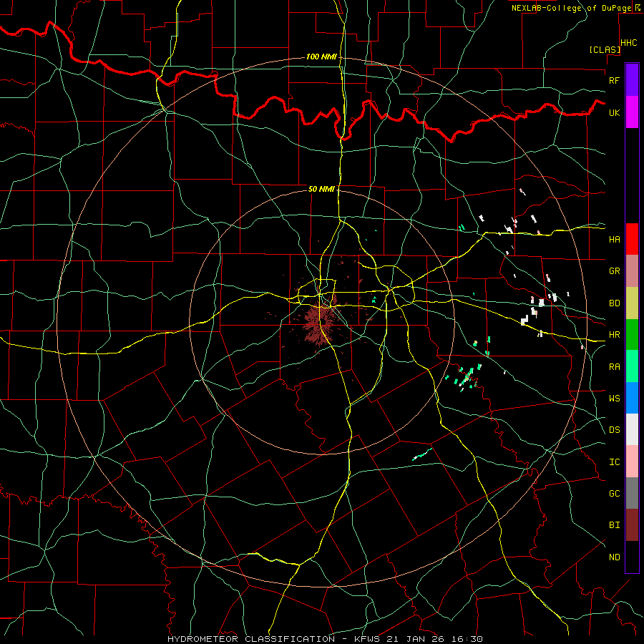The width and height of the screenshot is (644, 644).
Task: Click the '50 NMI' range ring label
Action: 321,189
